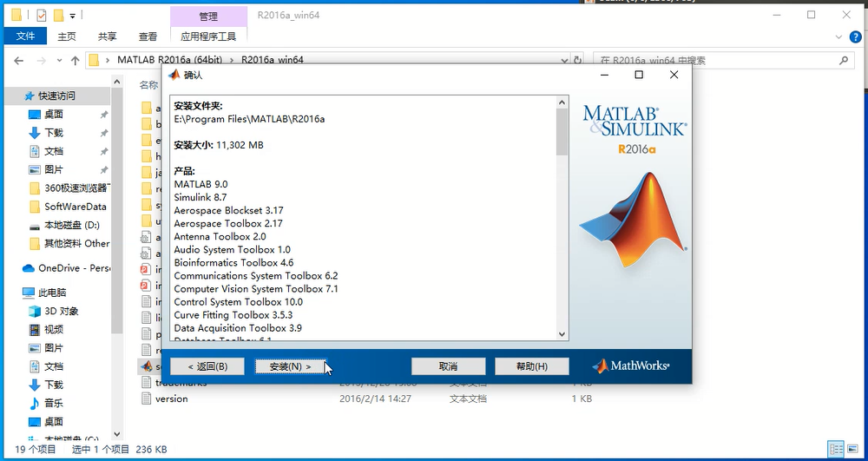The image size is (868, 461).
Task: Click the properties checkmark toolbar icon
Action: (x=41, y=15)
